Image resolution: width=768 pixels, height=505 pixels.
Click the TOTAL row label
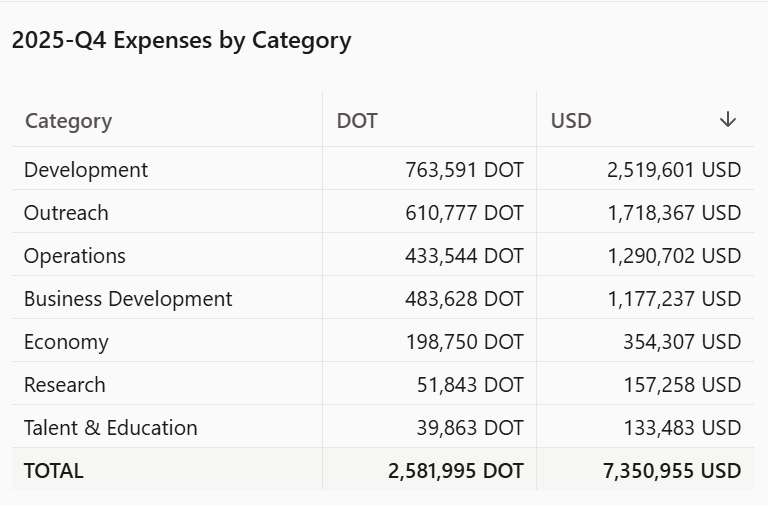click(x=54, y=471)
